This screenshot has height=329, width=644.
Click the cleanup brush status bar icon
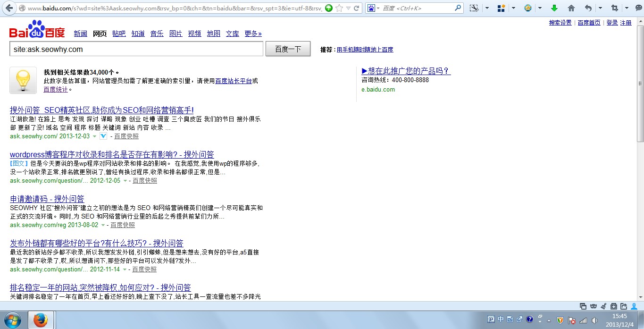pos(603,306)
